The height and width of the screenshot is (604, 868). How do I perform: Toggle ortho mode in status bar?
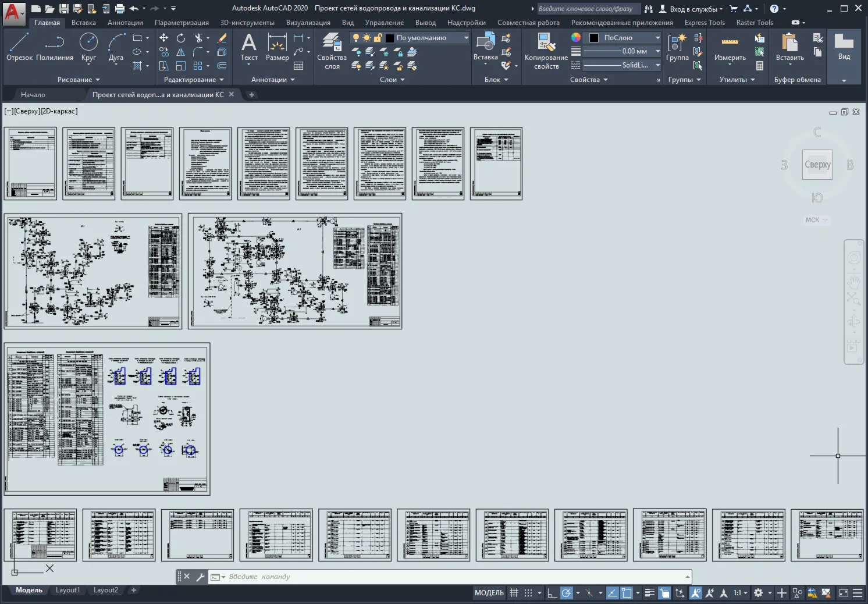(552, 593)
